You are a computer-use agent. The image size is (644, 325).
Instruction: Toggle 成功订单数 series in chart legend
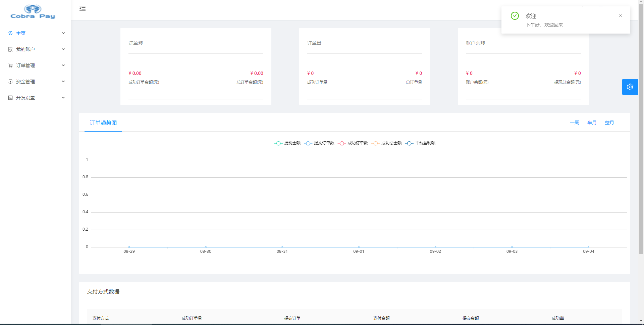(x=353, y=143)
